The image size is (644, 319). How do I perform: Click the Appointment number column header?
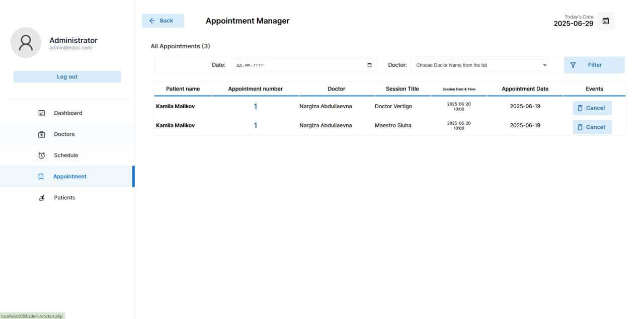point(256,89)
